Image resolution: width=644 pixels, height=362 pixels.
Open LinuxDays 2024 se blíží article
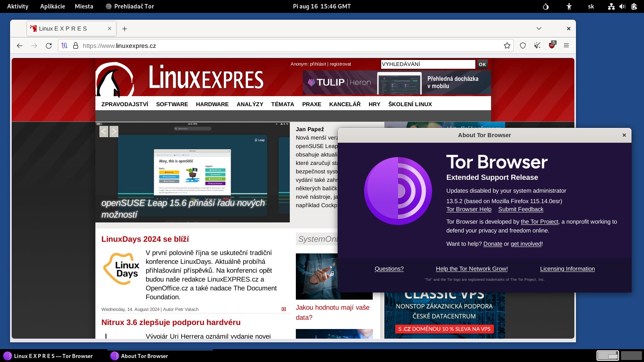[145, 239]
